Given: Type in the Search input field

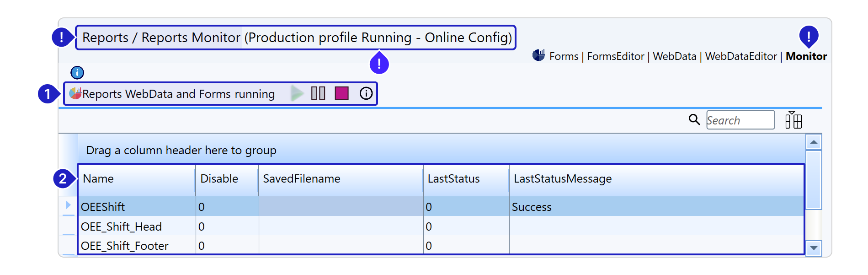Looking at the screenshot, I should click(x=740, y=120).
